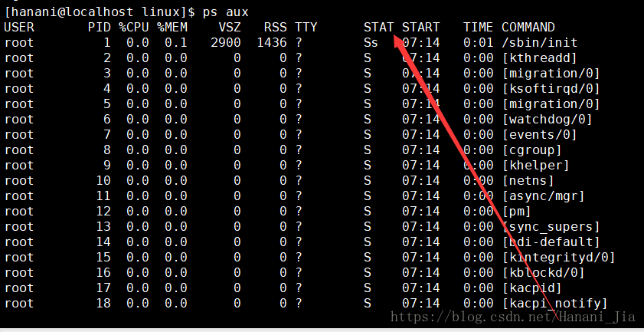This screenshot has width=644, height=332.
Task: Click the START column header
Action: pyautogui.click(x=420, y=27)
